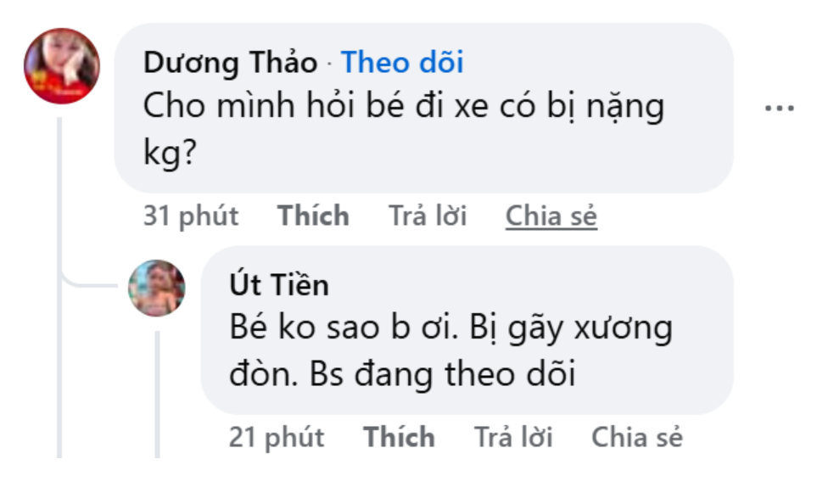Click Út Tiền's avatar photo
Screen dimensions: 817x504
coord(157,288)
